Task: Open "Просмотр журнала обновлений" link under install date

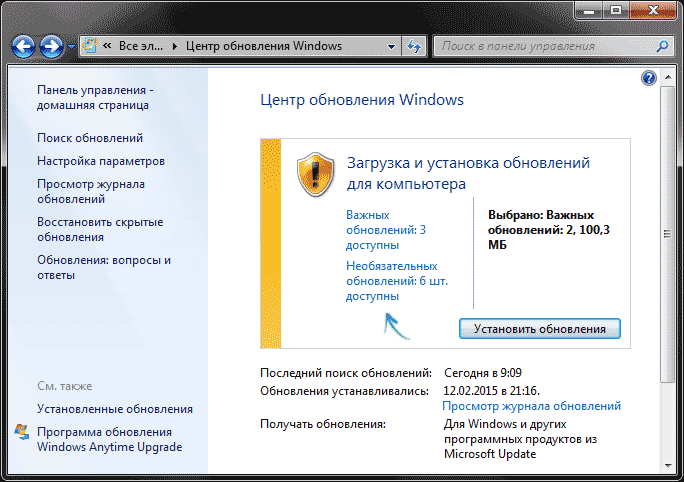Action: [x=531, y=406]
